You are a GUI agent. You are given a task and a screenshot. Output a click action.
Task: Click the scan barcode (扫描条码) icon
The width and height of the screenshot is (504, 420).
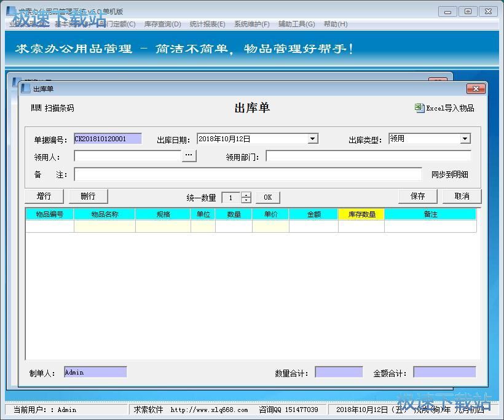tap(36, 108)
